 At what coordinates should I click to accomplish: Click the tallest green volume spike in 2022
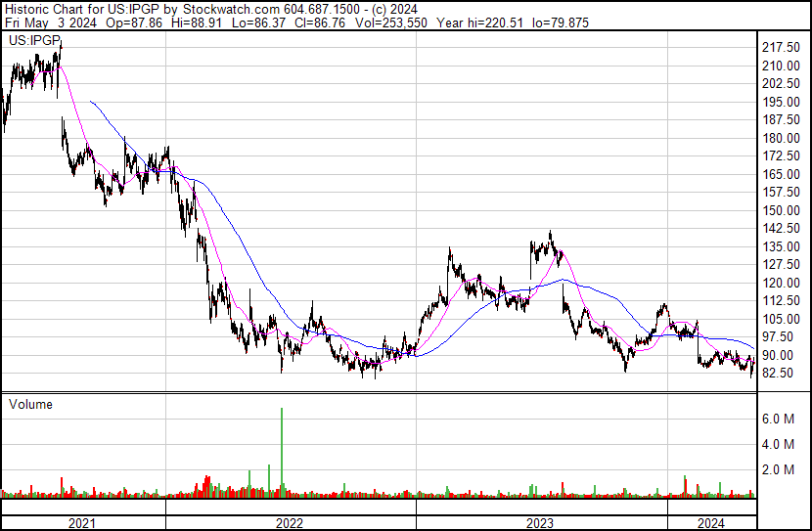[282, 453]
